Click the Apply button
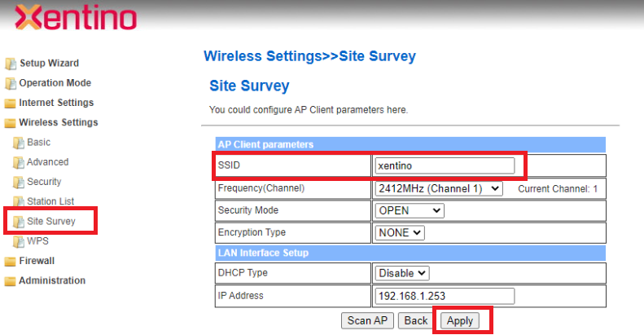Image resolution: width=644 pixels, height=335 pixels. (x=460, y=320)
